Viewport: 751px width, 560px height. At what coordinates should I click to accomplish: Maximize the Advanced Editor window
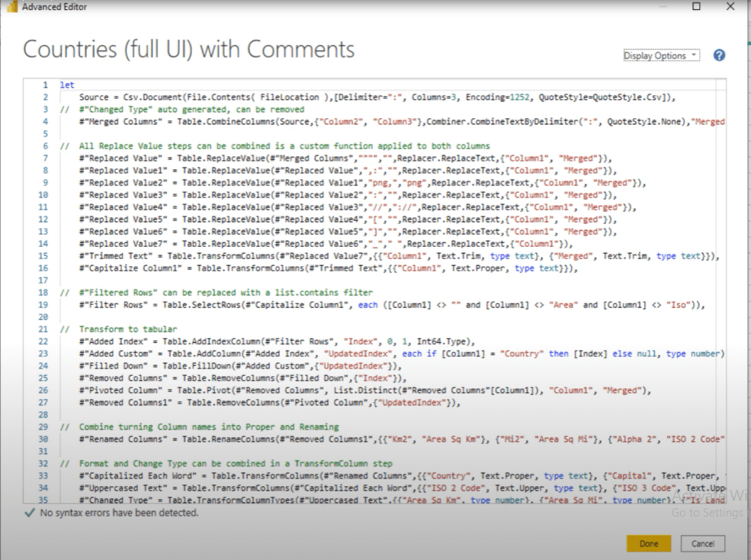click(696, 6)
